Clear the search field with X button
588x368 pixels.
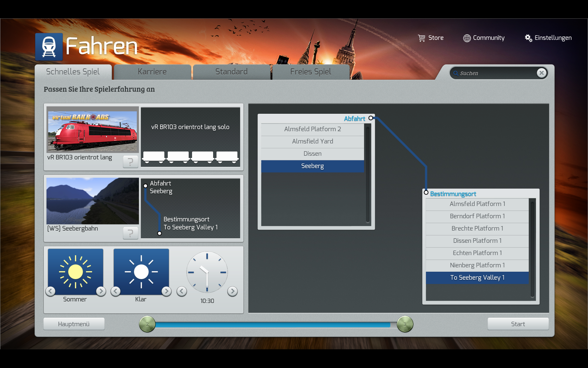(541, 73)
